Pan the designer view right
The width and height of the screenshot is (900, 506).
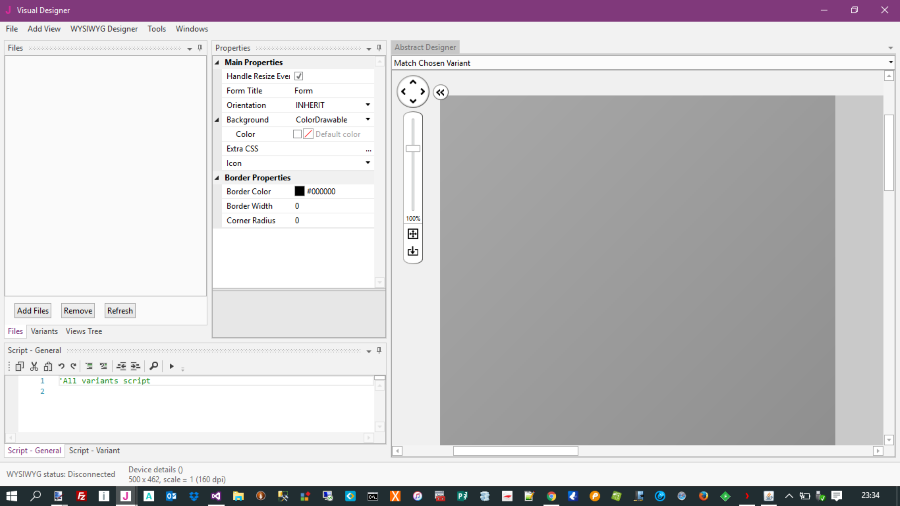[x=422, y=92]
